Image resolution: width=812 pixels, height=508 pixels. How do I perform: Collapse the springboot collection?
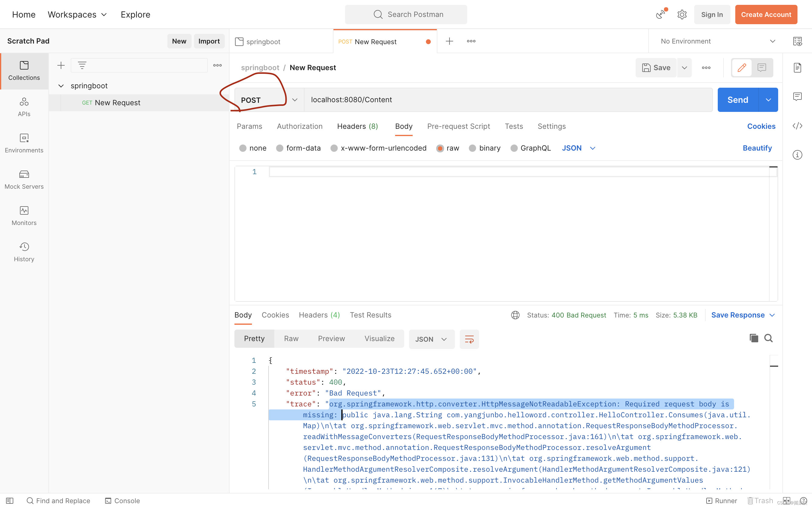pos(61,86)
